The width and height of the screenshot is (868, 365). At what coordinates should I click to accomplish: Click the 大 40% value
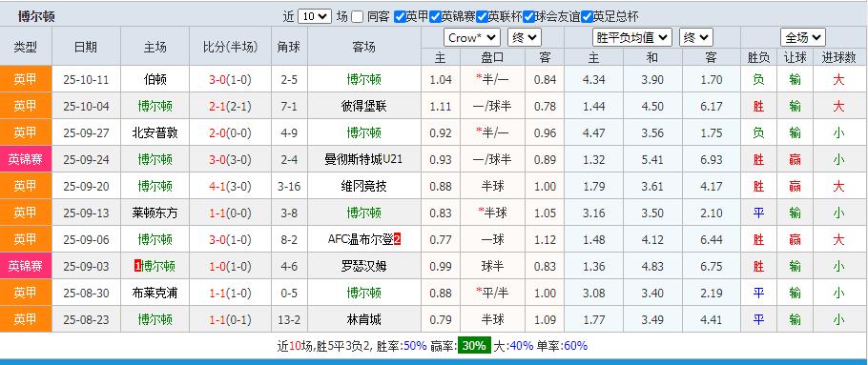(x=522, y=346)
